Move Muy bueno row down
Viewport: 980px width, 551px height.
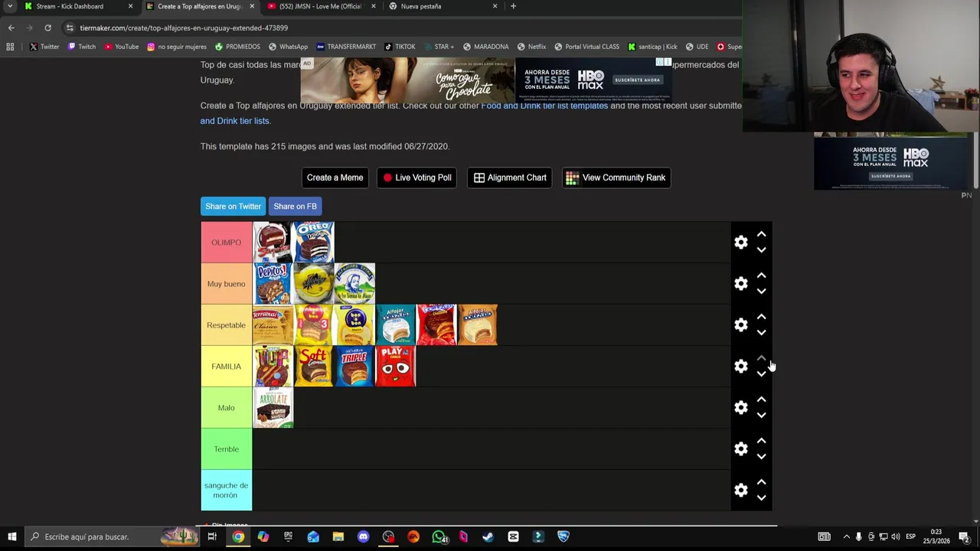click(x=761, y=292)
